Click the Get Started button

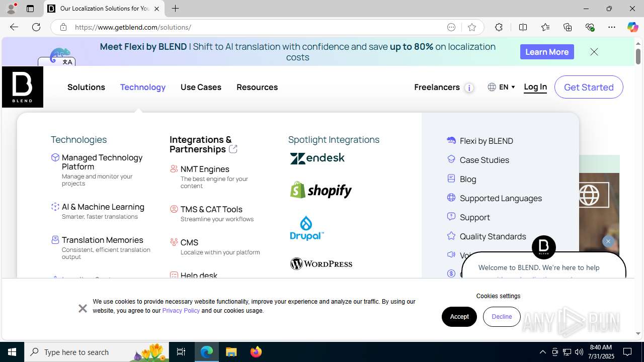point(589,87)
